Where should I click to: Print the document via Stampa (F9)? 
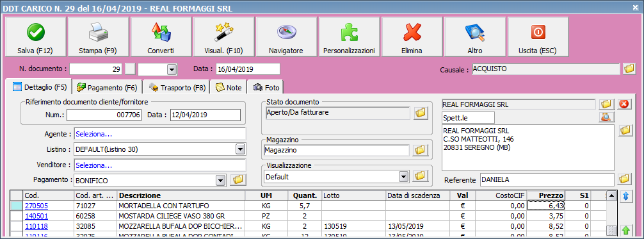tap(98, 37)
